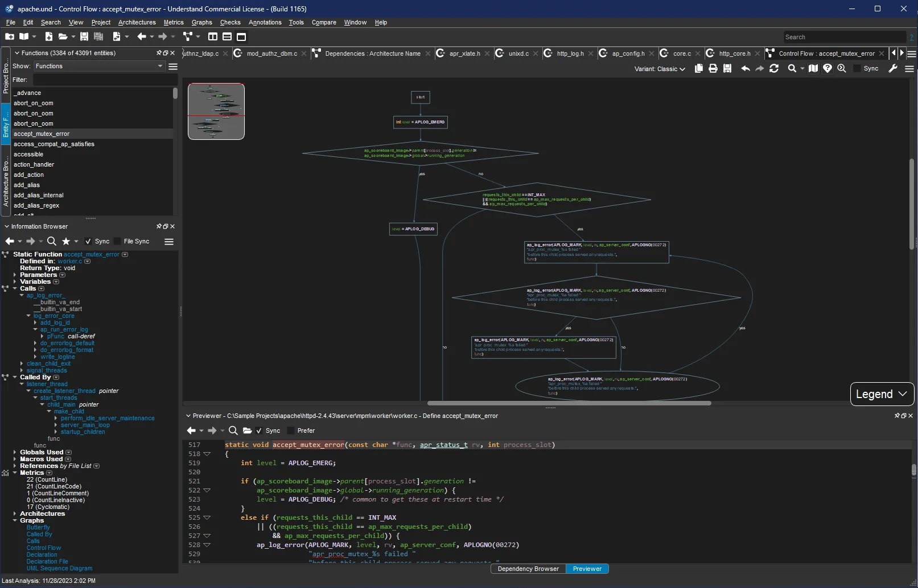Toggle Sync checkbox in graph toolbar
Image resolution: width=918 pixels, height=588 pixels.
(x=857, y=68)
